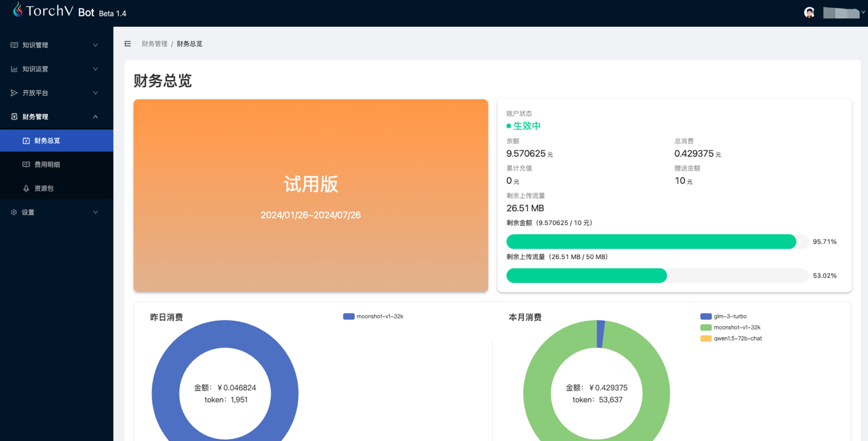Click the 开放平台 paper-plane icon

(14, 93)
